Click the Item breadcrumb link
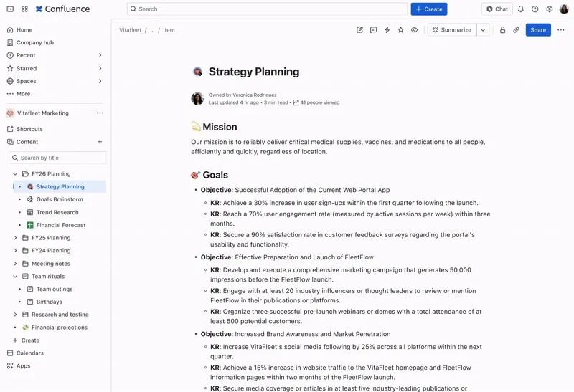The height and width of the screenshot is (392, 574). [169, 30]
